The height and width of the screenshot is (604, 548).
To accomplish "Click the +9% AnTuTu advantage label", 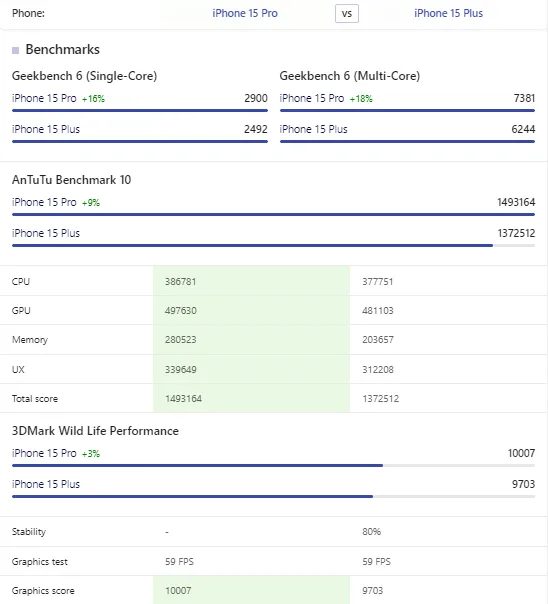I will pyautogui.click(x=91, y=203).
